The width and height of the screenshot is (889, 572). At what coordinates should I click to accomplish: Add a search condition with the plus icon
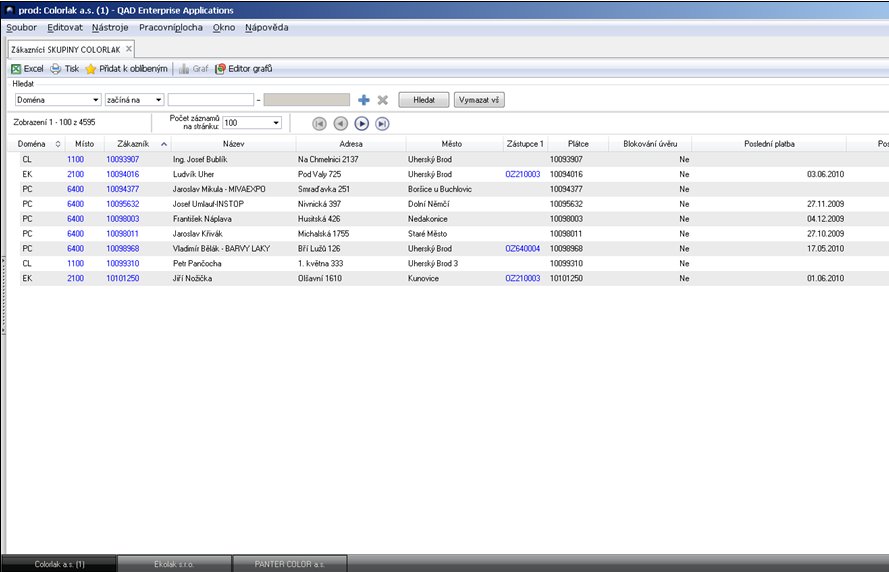click(364, 100)
